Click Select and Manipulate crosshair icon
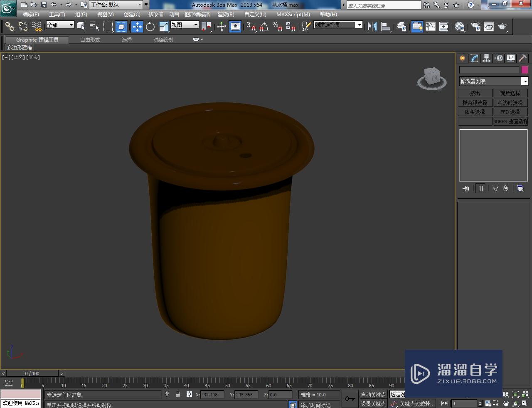 tap(222, 27)
